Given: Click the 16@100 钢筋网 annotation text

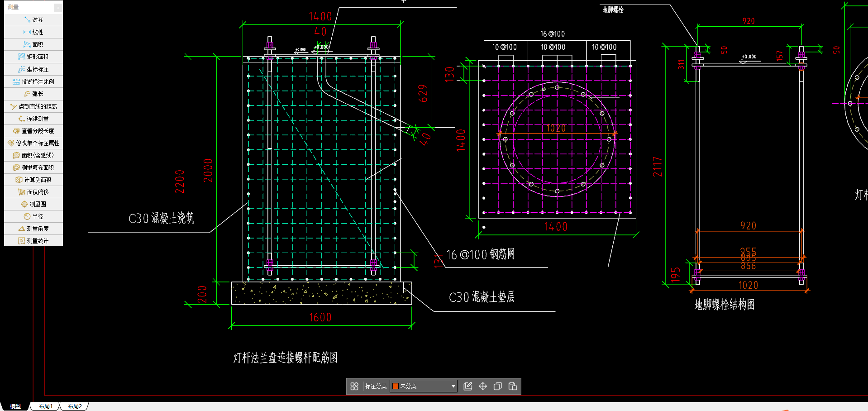Looking at the screenshot, I should (481, 254).
